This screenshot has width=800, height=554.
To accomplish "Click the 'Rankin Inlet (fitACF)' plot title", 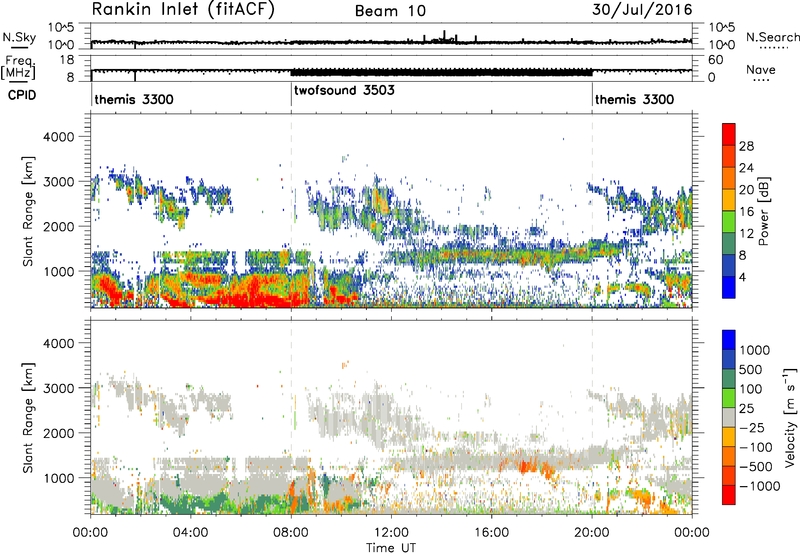I will pos(183,10).
